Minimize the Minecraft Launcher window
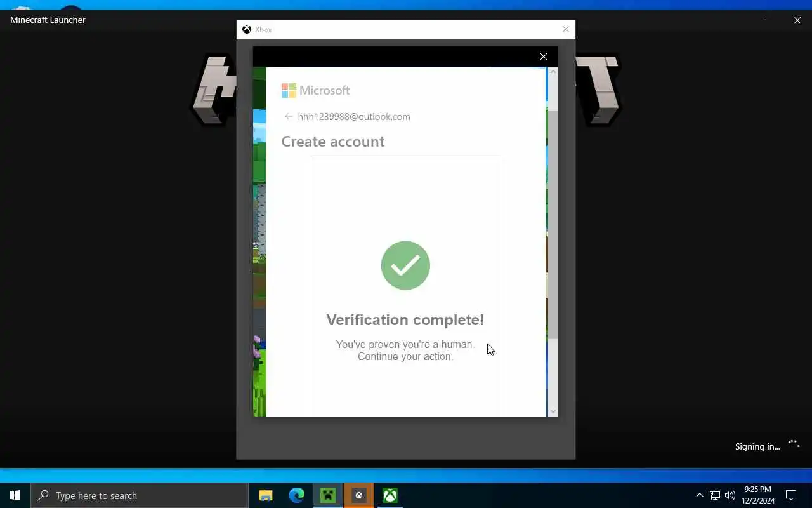 (x=768, y=20)
